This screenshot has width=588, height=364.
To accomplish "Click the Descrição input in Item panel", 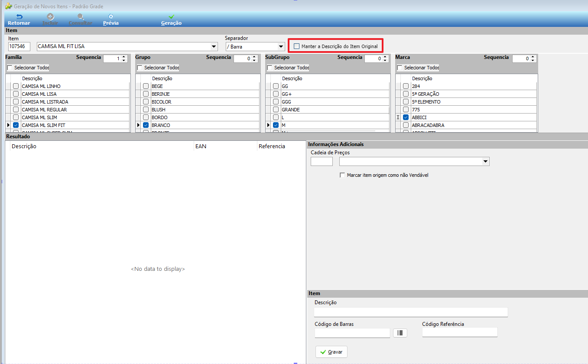I will click(411, 312).
